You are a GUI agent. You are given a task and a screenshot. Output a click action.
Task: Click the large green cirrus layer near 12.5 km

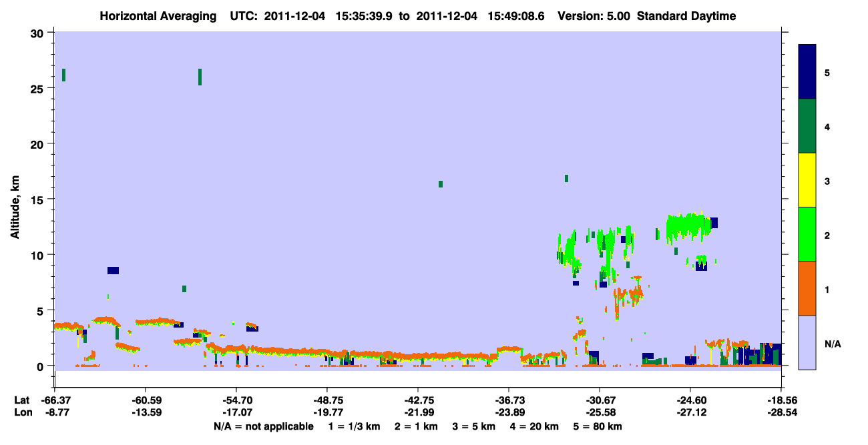point(688,227)
